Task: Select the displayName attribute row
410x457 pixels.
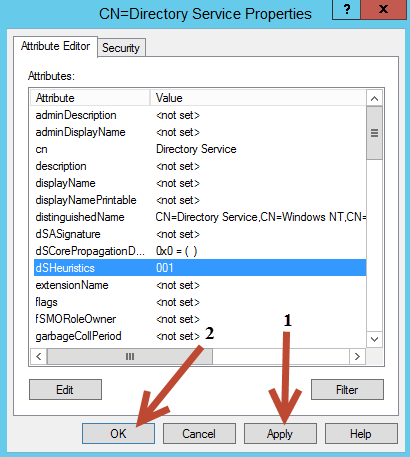Action: pos(200,183)
